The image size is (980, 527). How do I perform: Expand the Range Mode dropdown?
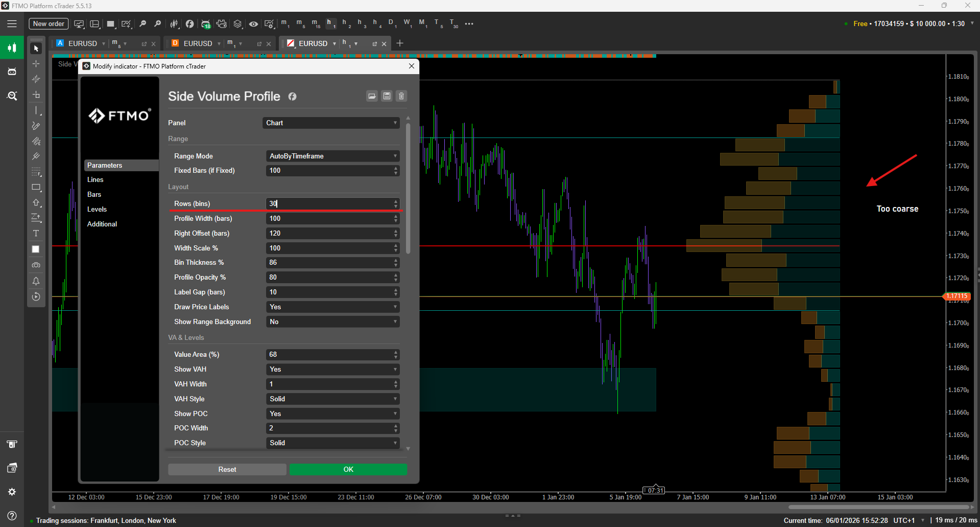tap(332, 156)
